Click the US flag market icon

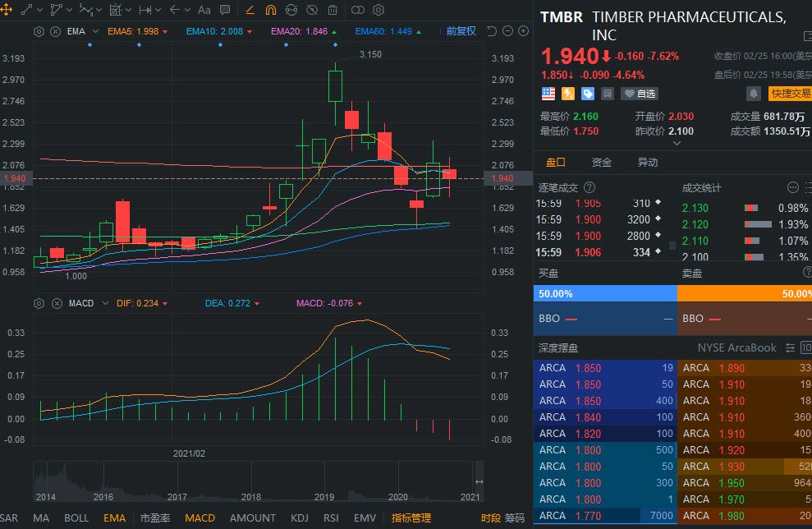coord(548,94)
